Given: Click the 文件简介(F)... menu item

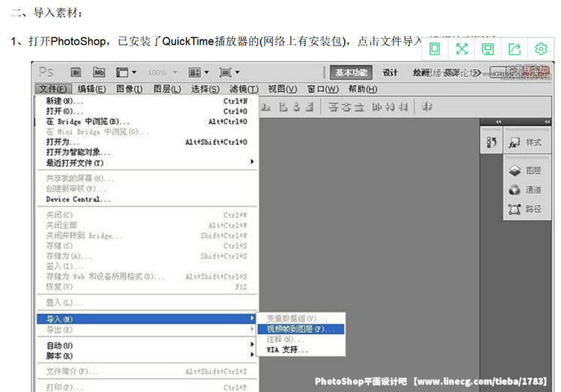Looking at the screenshot, I should point(147,372).
